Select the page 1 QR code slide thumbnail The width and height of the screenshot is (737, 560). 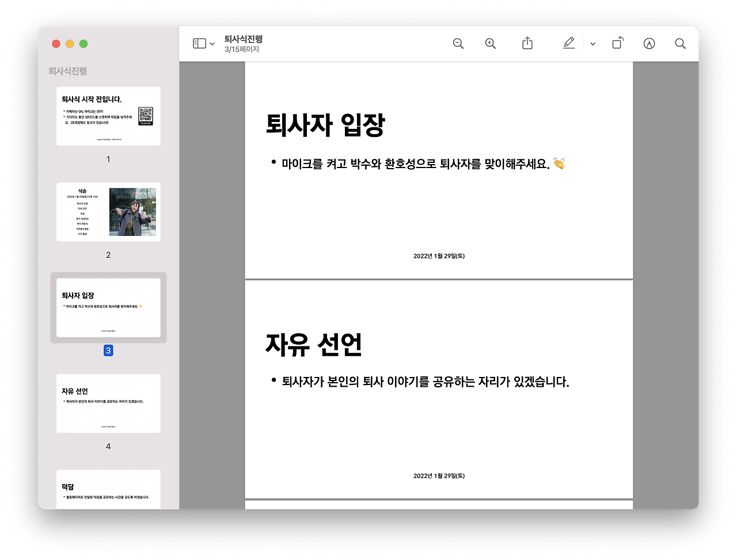[108, 116]
